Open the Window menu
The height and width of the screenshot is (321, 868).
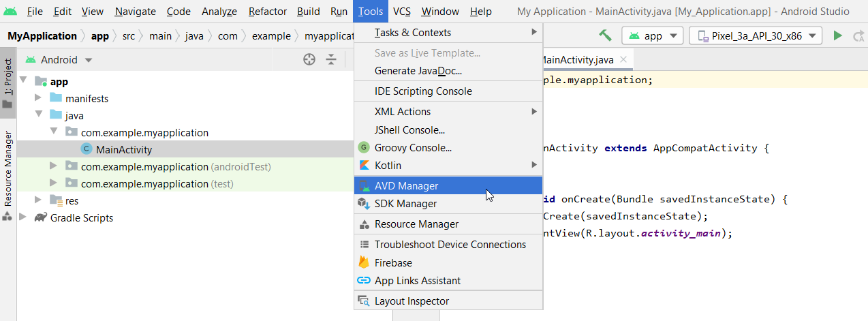[440, 12]
